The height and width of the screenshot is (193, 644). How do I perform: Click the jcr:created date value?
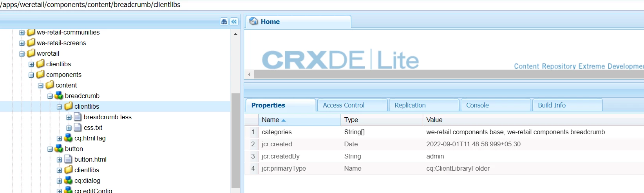tap(473, 144)
